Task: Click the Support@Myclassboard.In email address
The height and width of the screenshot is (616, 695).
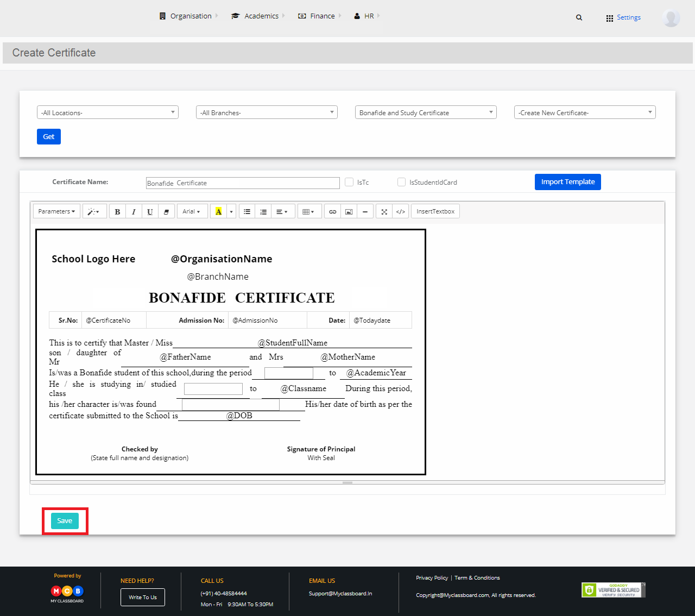Action: click(340, 594)
